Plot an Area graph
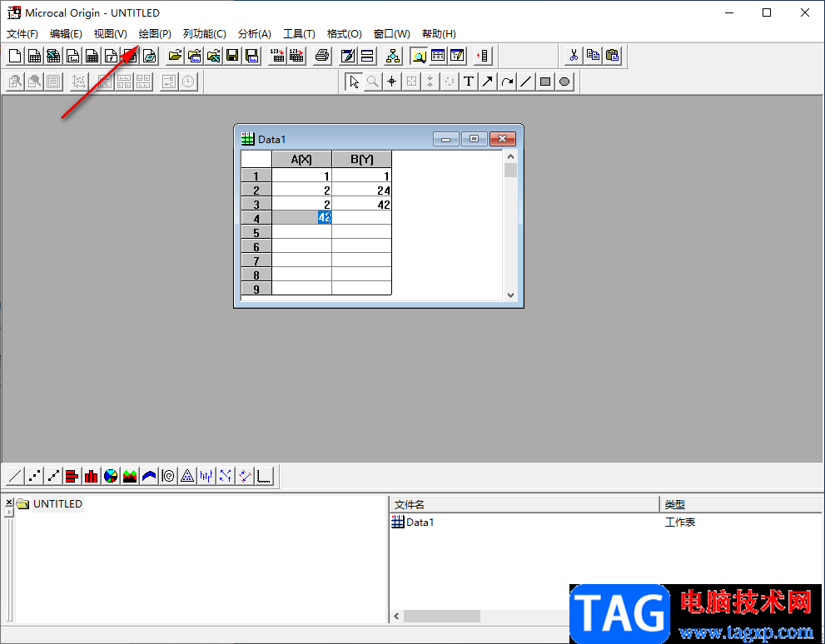 pos(129,476)
